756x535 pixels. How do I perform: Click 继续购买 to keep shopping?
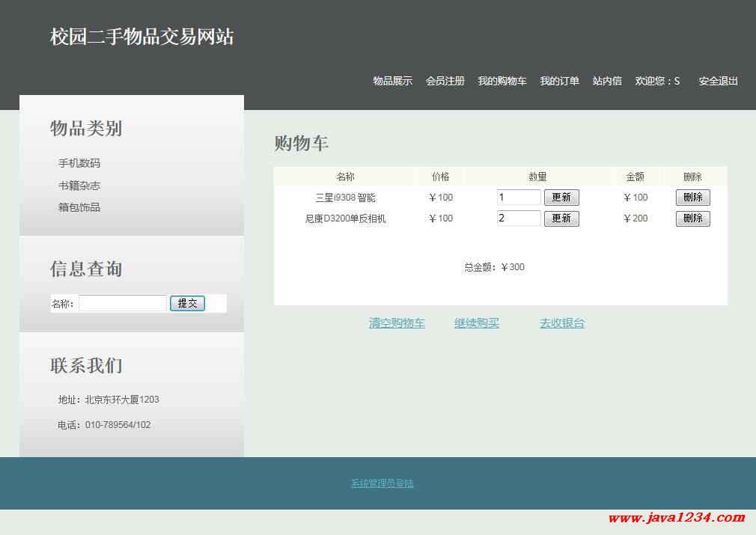pyautogui.click(x=477, y=323)
